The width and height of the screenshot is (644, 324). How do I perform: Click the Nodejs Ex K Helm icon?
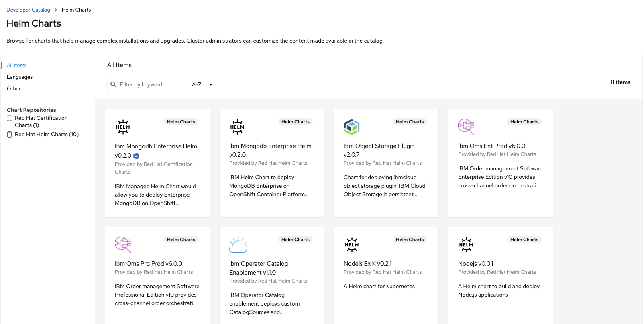[x=352, y=244]
